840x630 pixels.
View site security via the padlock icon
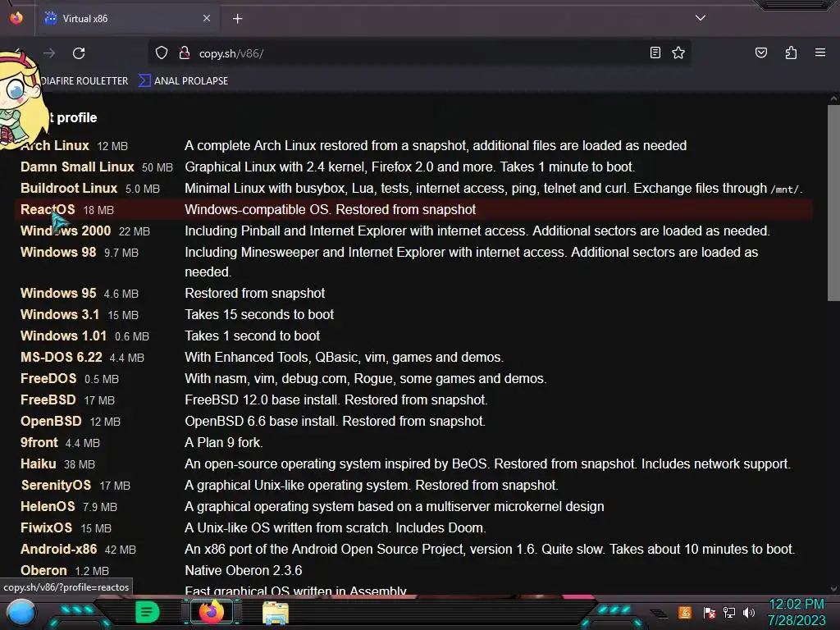pos(185,53)
